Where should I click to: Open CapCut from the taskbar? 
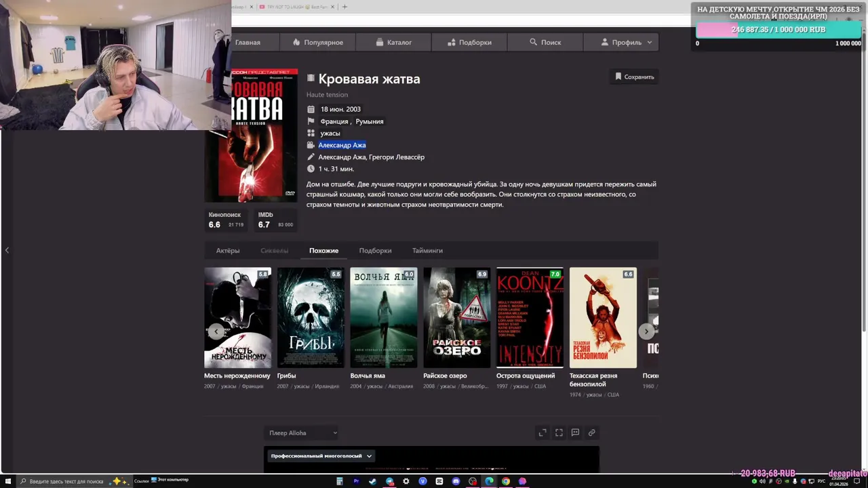(439, 481)
